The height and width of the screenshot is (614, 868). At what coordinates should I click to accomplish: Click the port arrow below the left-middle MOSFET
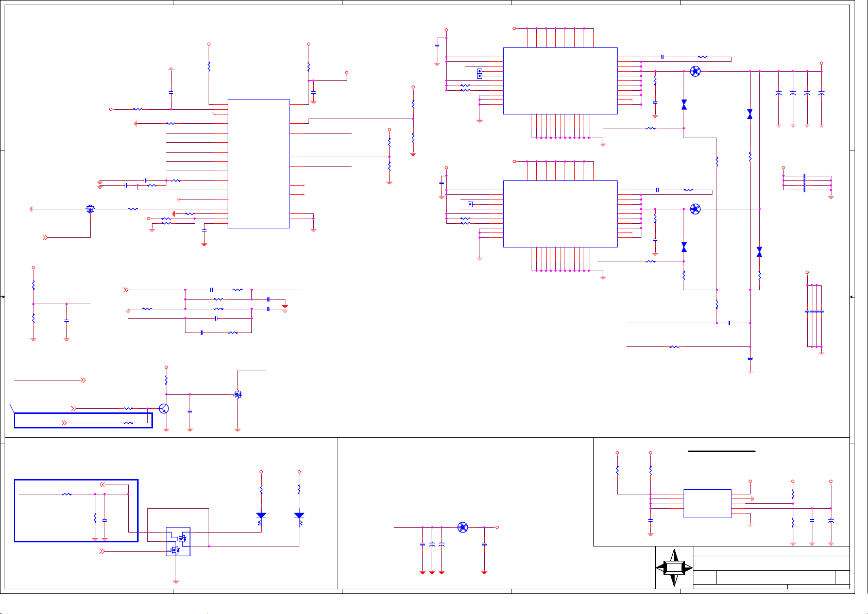tap(45, 237)
